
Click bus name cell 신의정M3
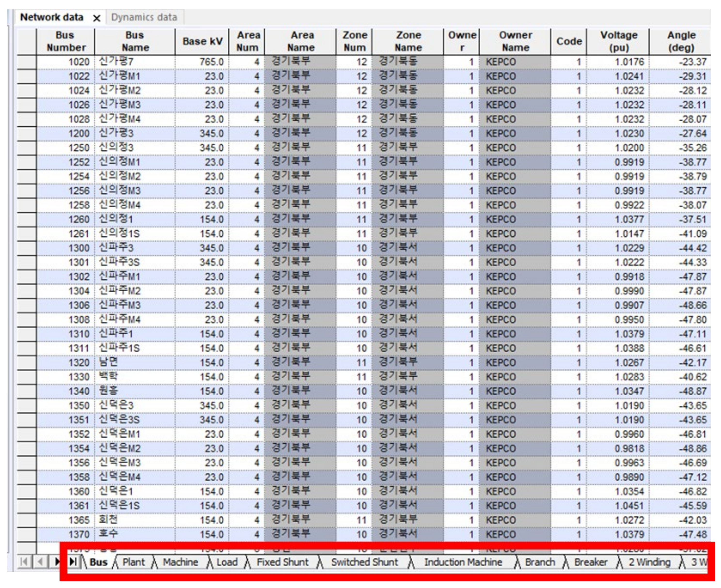(x=135, y=191)
